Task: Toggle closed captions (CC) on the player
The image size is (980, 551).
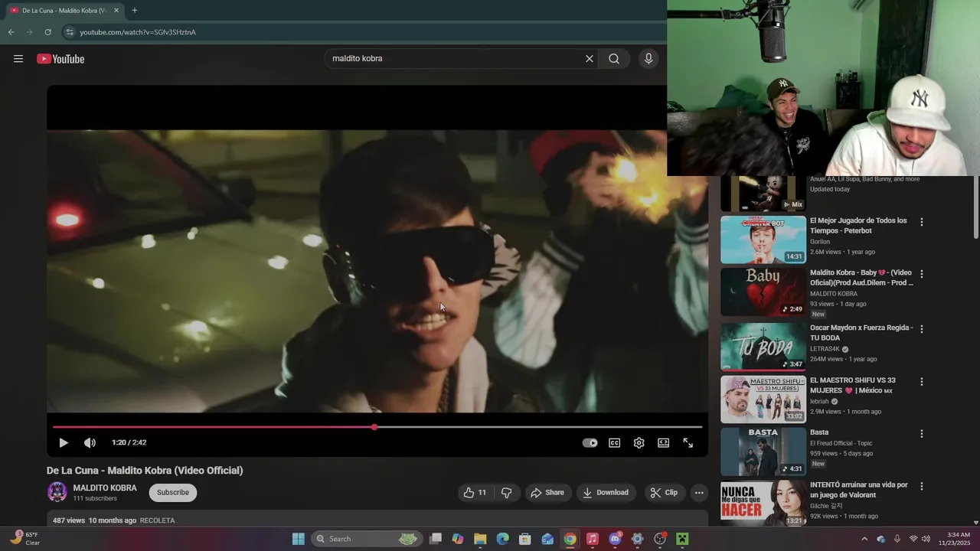Action: tap(614, 442)
